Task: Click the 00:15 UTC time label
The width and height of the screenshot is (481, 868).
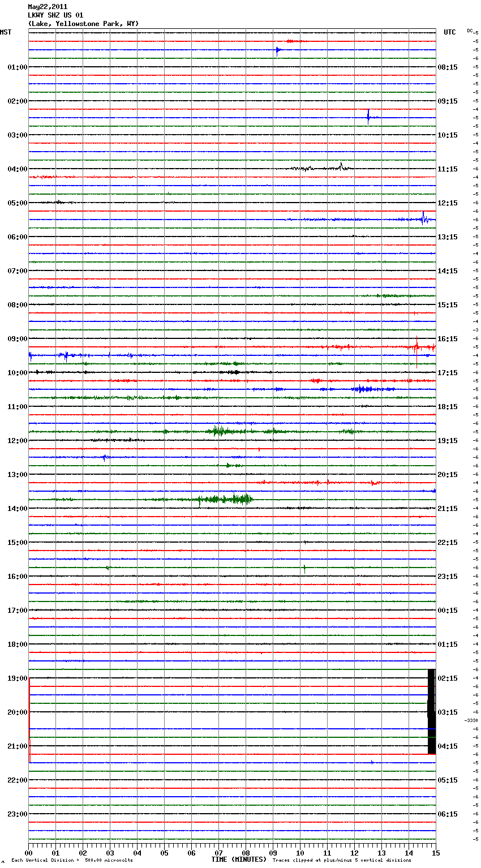Action: tap(448, 610)
